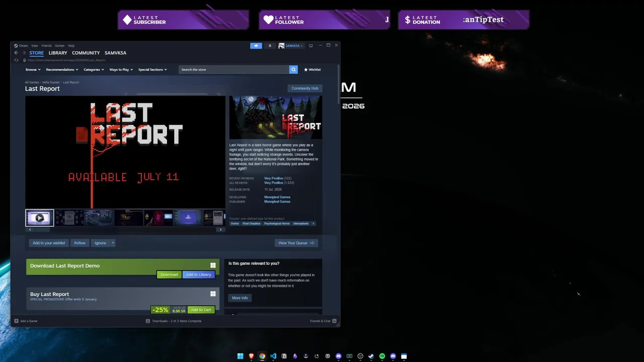
Task: Click Windows Start button on taskbar
Action: [x=240, y=356]
